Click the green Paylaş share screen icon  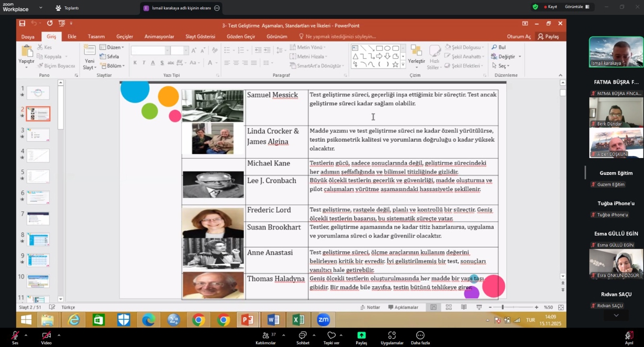click(361, 335)
